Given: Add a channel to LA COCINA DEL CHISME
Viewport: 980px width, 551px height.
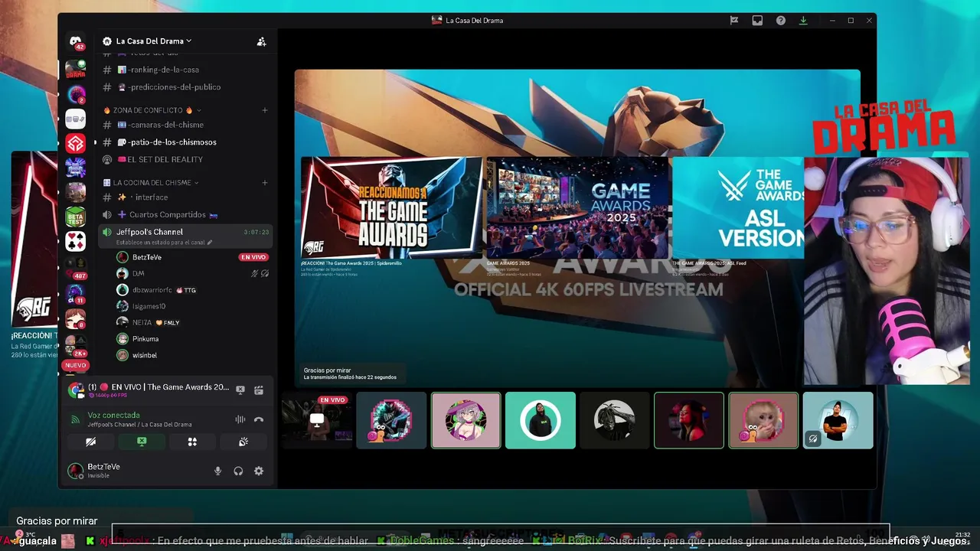Looking at the screenshot, I should tap(265, 183).
